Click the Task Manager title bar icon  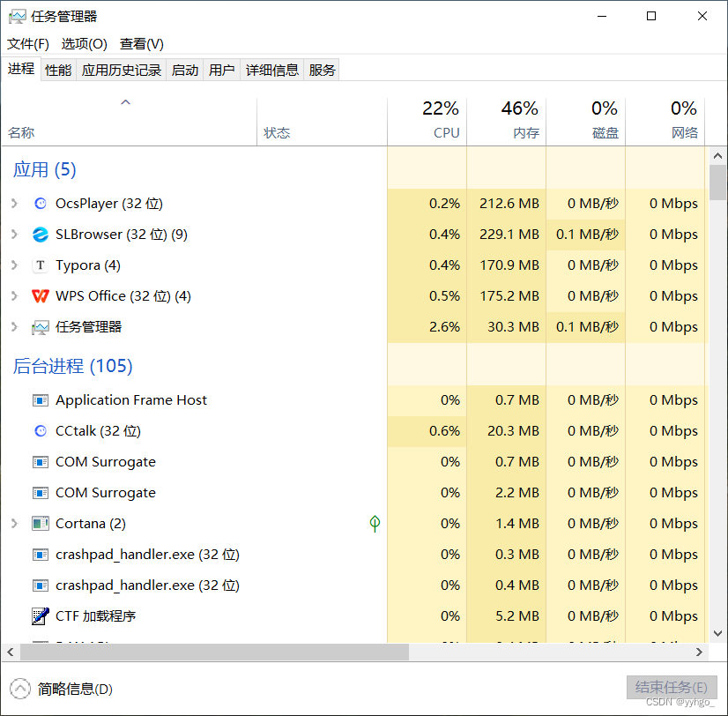click(x=17, y=17)
